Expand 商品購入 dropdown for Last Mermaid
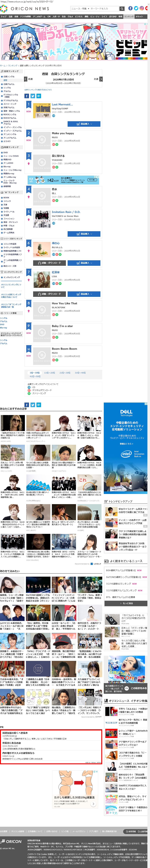Image resolution: width=150 pixels, height=868 pixels. click(x=84, y=124)
